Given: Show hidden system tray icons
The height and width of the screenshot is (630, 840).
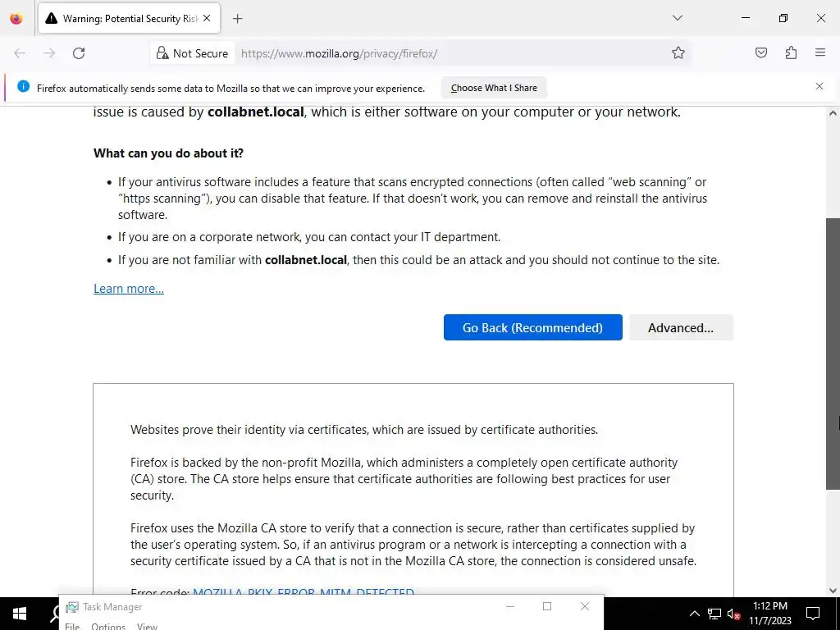Looking at the screenshot, I should pyautogui.click(x=694, y=614).
